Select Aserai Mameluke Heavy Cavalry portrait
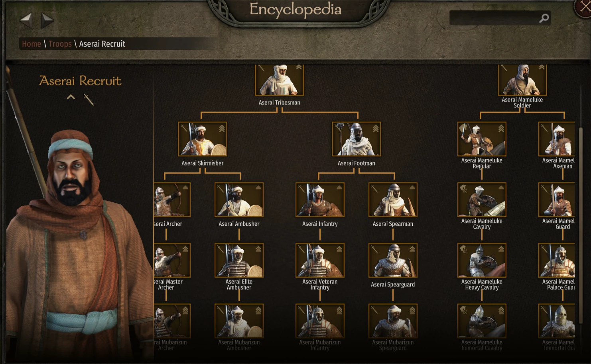The image size is (591, 364). pos(482,260)
